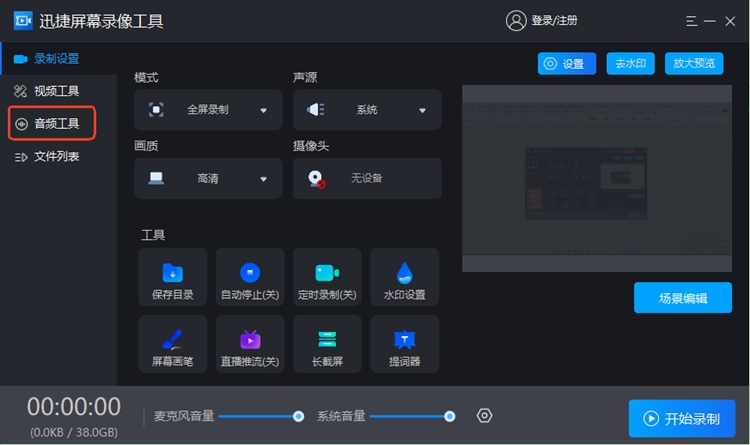Click the 登录/注册 link
This screenshot has height=445, width=750.
click(554, 21)
